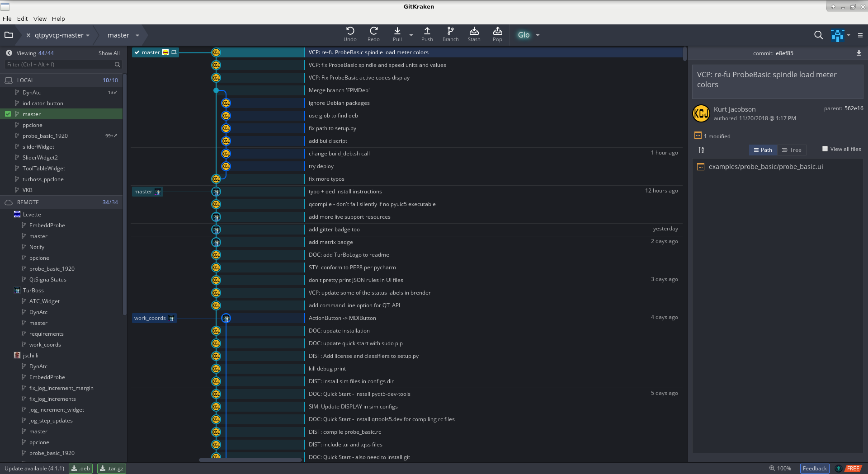
Task: Click the sort files icon
Action: point(701,150)
